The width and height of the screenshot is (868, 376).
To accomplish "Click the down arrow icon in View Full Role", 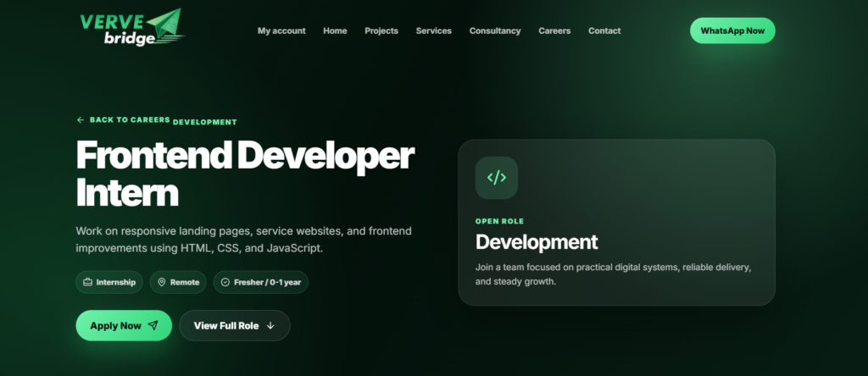I will coord(270,326).
